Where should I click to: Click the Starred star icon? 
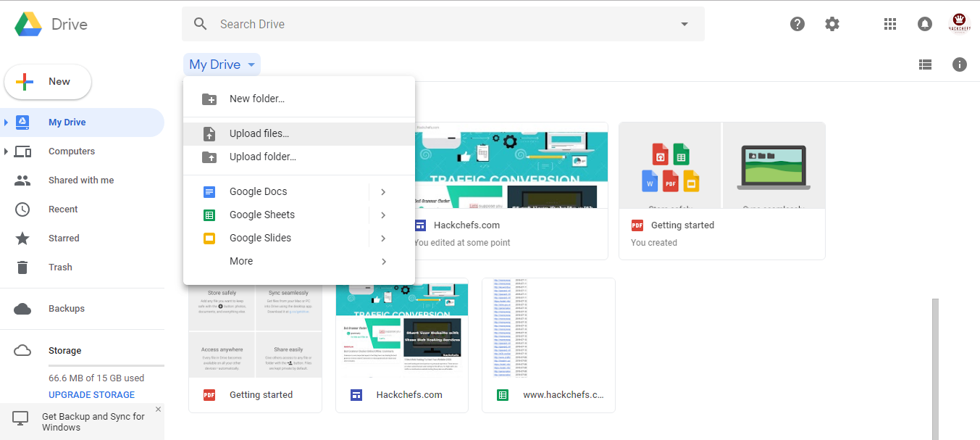point(22,238)
